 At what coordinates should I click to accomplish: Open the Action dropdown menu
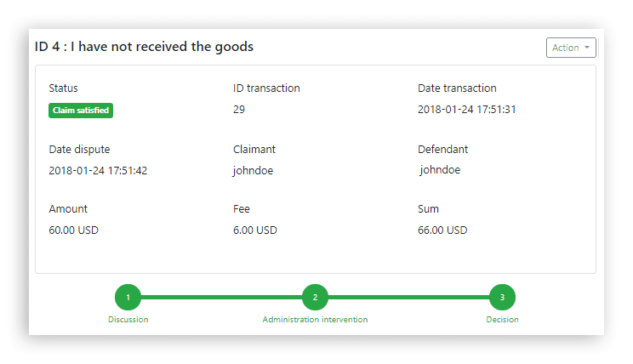point(571,48)
